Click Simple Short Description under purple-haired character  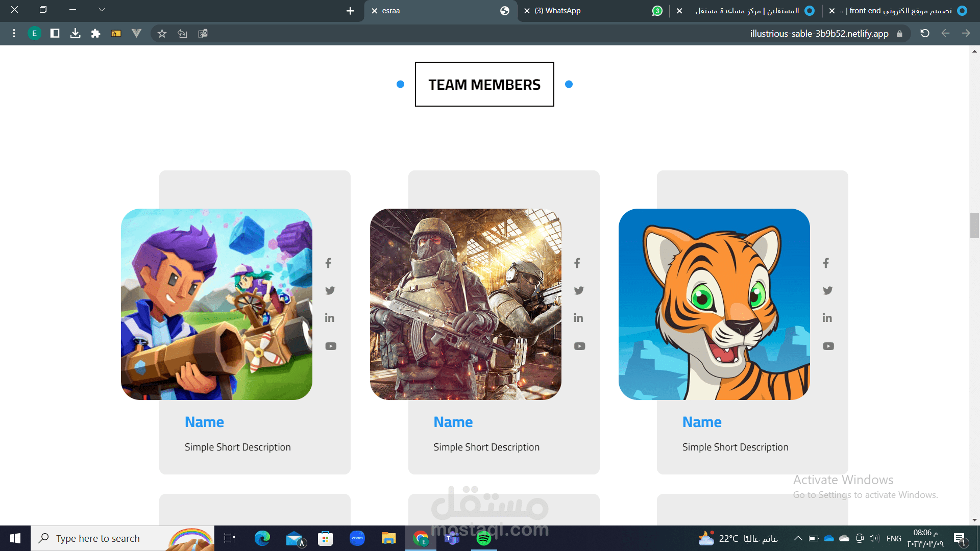(x=238, y=447)
